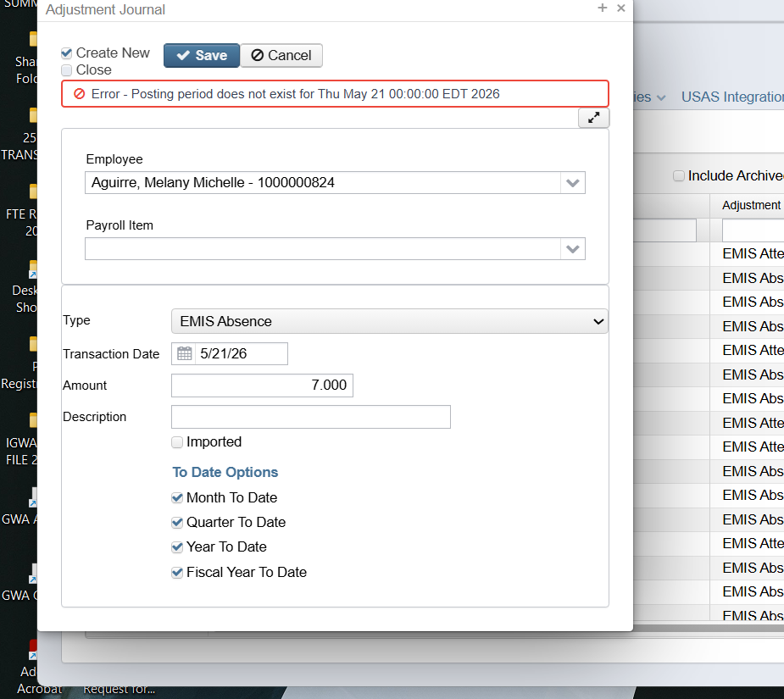Click the Description text field
The image size is (784, 699).
tap(310, 417)
